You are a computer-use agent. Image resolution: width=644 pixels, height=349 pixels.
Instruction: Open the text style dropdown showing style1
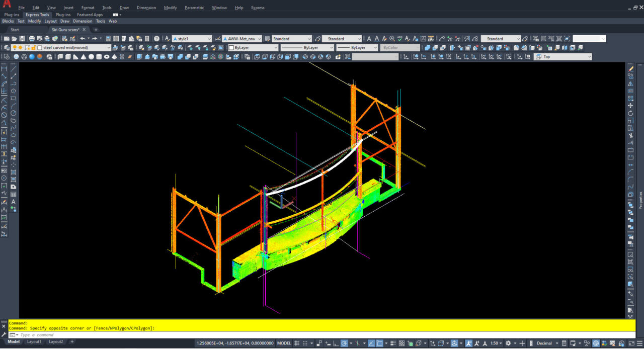click(x=192, y=39)
